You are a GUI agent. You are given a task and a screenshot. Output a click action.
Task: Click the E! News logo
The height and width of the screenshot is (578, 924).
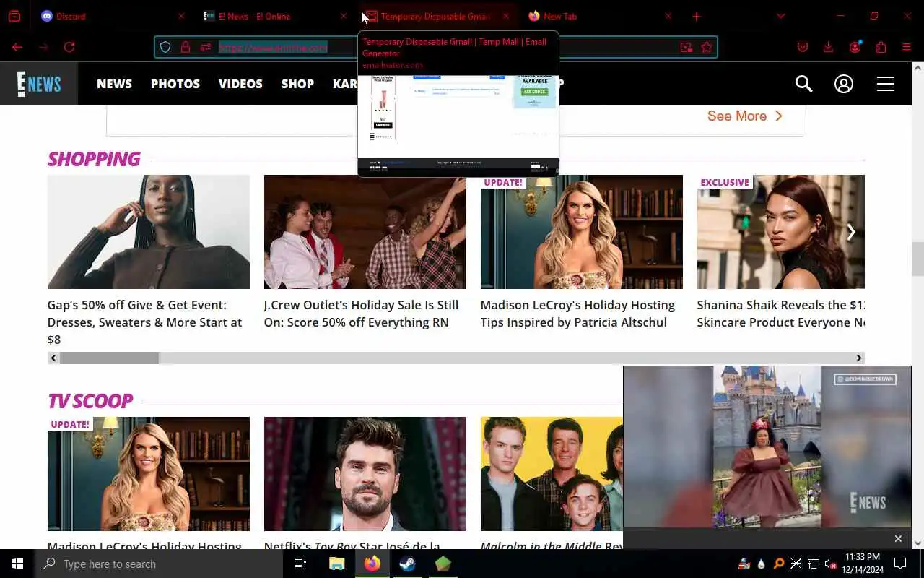coord(39,84)
